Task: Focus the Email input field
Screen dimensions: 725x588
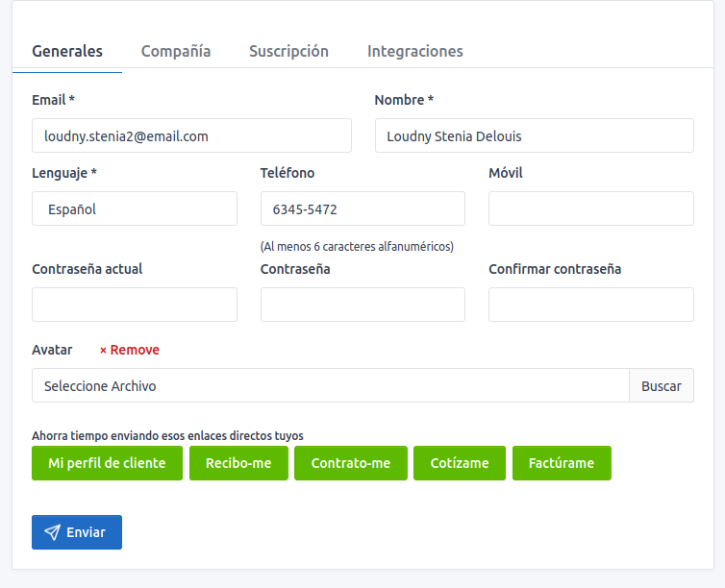Action: point(191,136)
